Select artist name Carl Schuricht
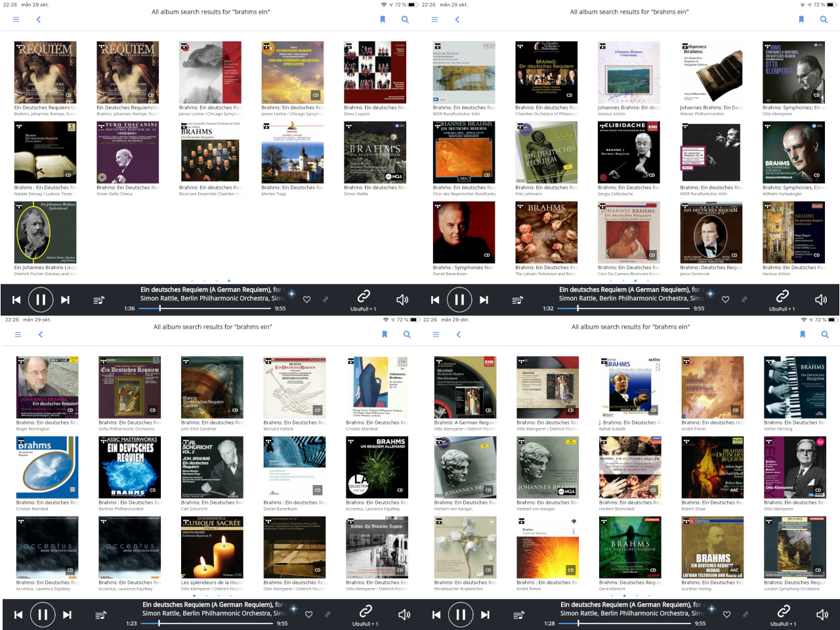The height and width of the screenshot is (630, 840). click(194, 509)
